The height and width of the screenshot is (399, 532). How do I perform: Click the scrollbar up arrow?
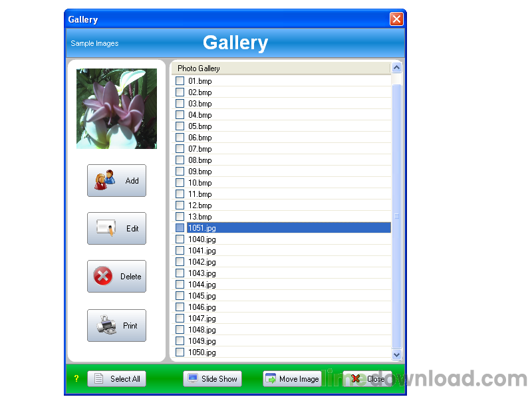[x=397, y=67]
